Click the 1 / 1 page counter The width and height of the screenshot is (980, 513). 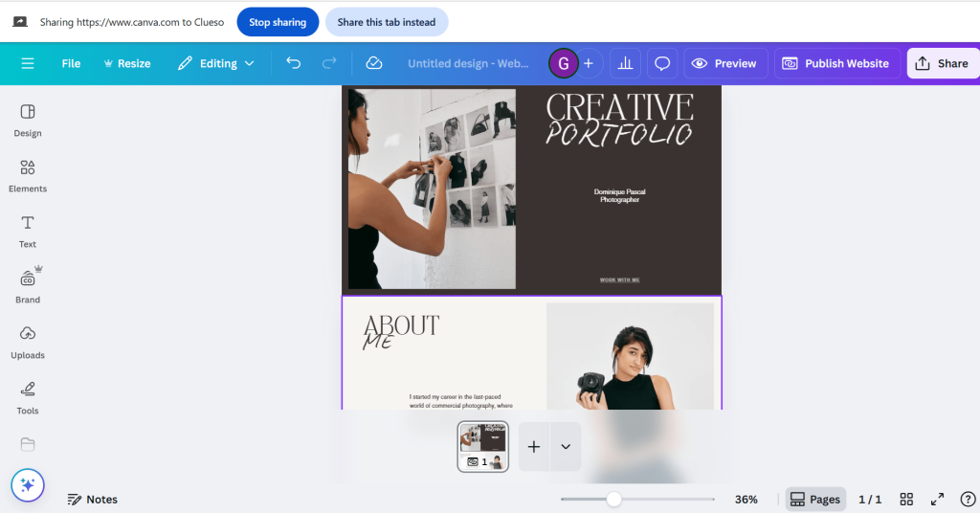click(x=870, y=500)
